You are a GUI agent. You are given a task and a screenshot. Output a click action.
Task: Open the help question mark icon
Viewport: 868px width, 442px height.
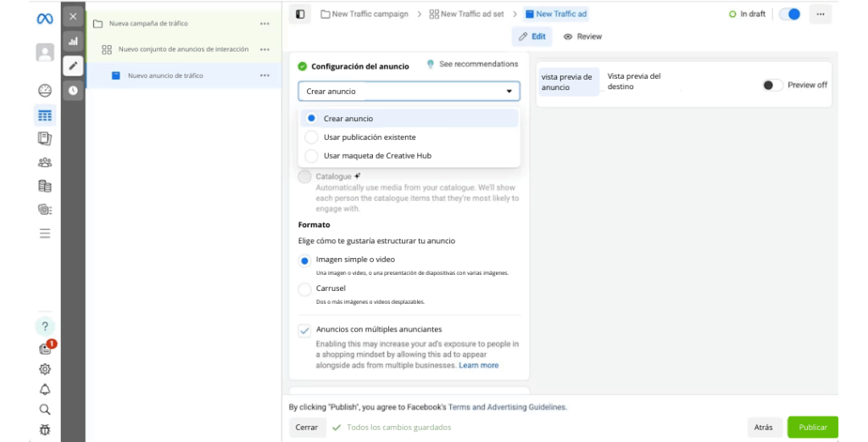45,327
